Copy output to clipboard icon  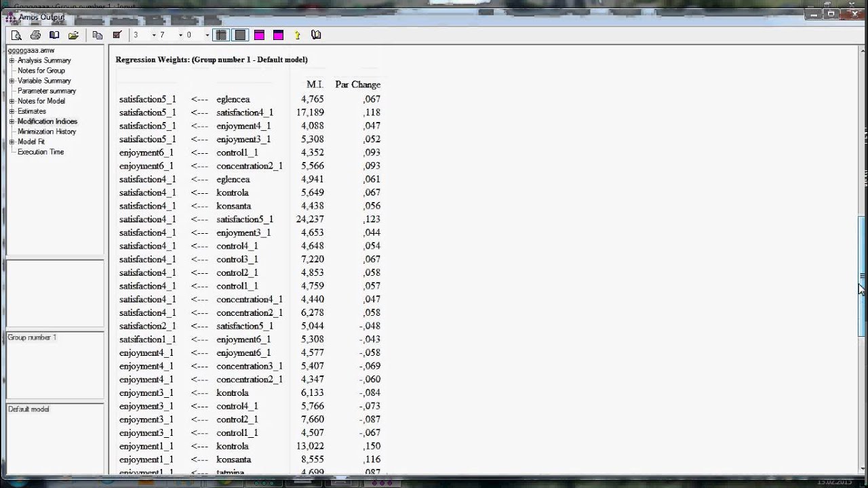point(98,35)
